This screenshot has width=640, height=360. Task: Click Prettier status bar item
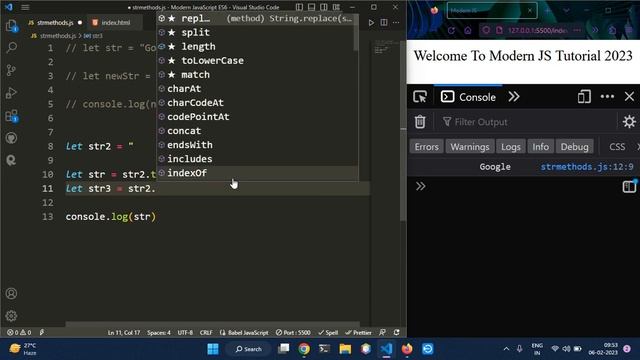(x=358, y=332)
